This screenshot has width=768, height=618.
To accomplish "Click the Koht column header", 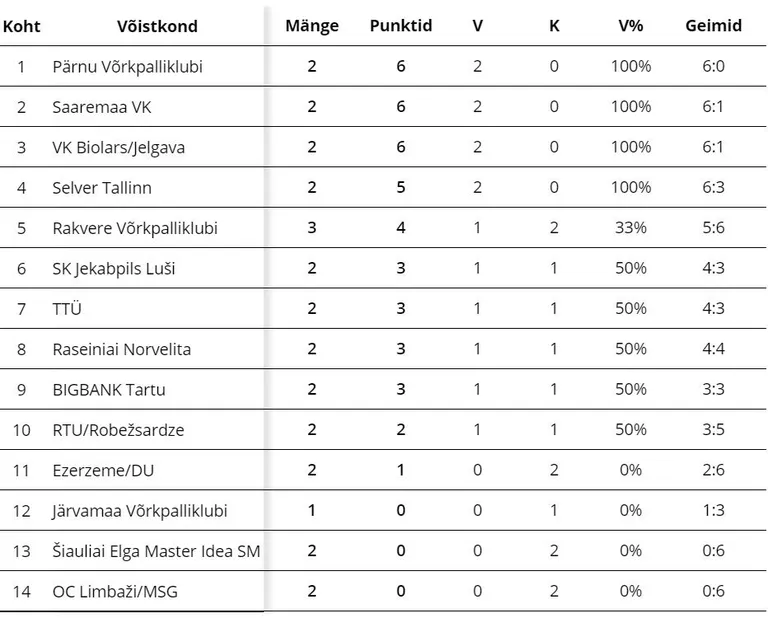I will tap(21, 26).
